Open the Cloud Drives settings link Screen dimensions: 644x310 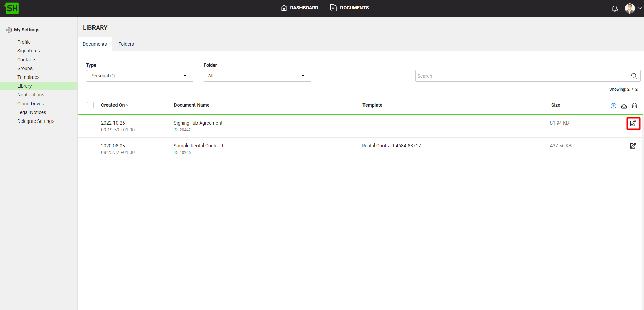30,104
